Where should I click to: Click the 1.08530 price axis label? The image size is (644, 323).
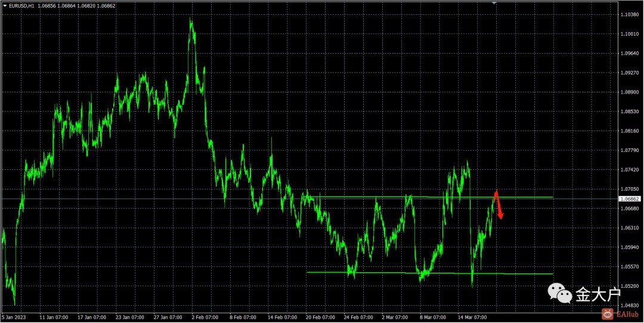tap(629, 111)
